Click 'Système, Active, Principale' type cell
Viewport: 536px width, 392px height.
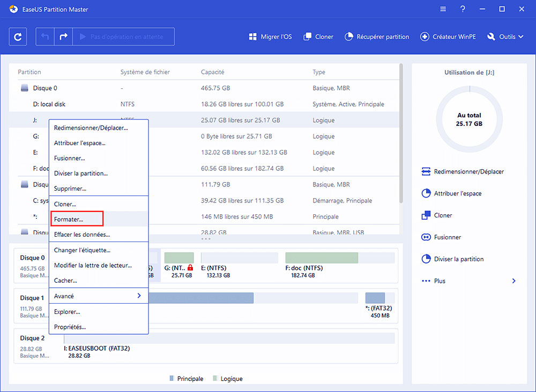(348, 104)
